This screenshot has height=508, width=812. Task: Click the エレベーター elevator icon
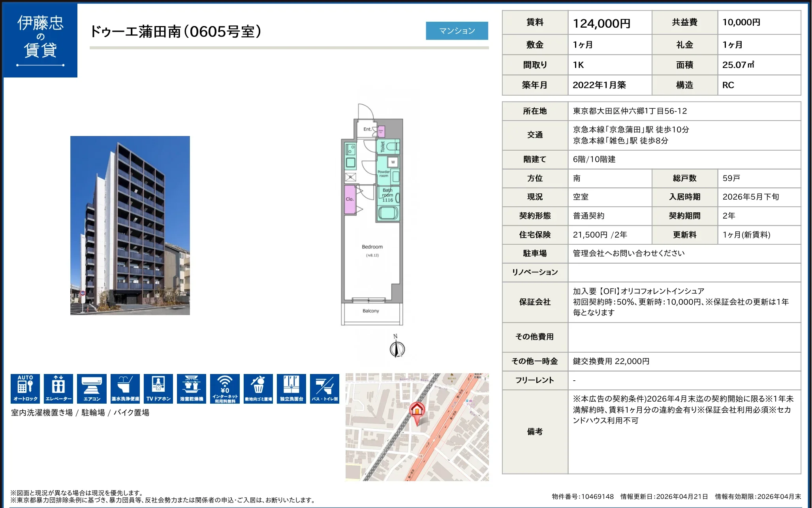[x=58, y=388]
